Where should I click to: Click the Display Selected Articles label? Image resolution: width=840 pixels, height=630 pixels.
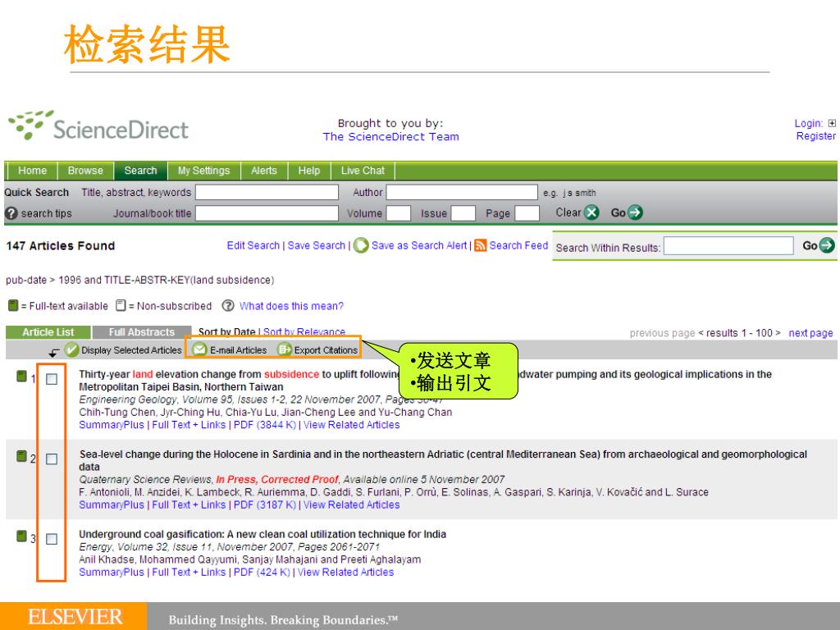pyautogui.click(x=131, y=349)
